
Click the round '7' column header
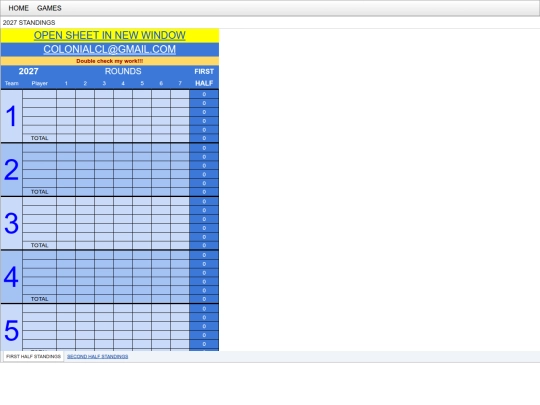pos(180,83)
